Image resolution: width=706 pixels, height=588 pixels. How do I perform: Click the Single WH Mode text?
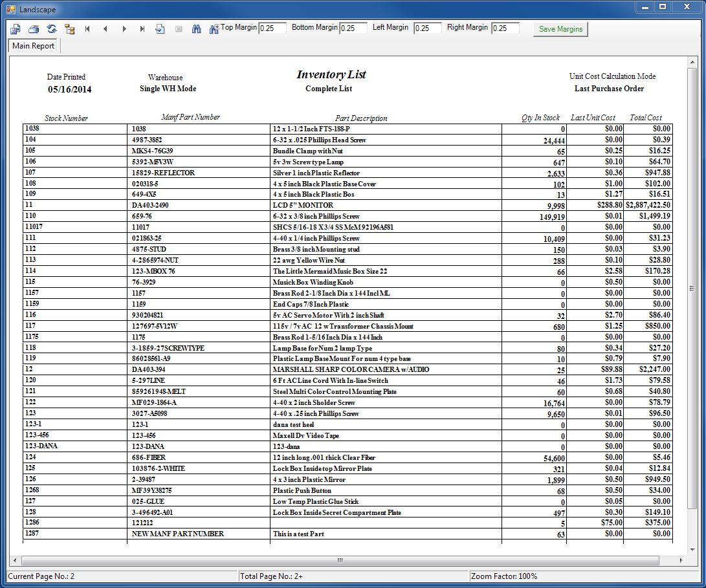(x=168, y=89)
